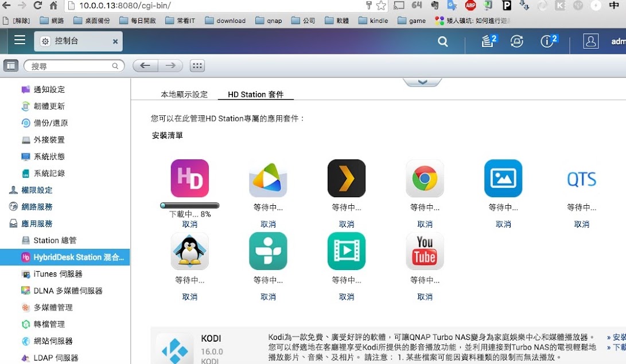Cancel the YouTube pending install
Screen dimensions: 626x364
click(425, 296)
